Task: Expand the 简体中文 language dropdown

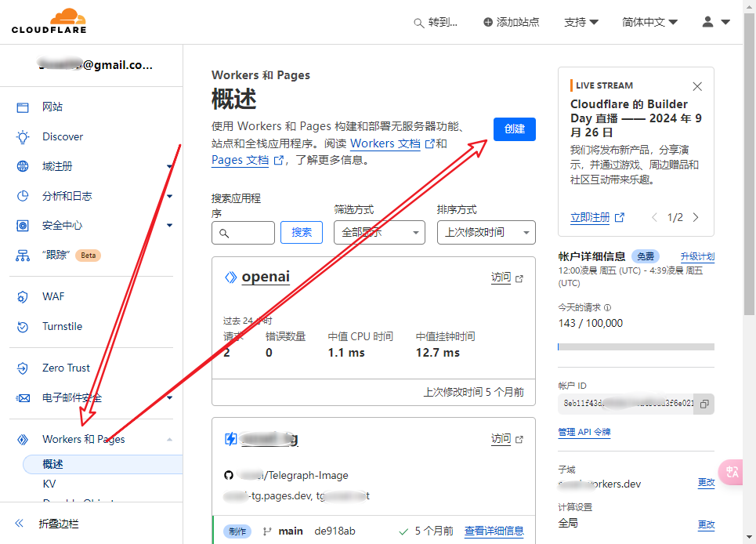Action: (x=649, y=22)
